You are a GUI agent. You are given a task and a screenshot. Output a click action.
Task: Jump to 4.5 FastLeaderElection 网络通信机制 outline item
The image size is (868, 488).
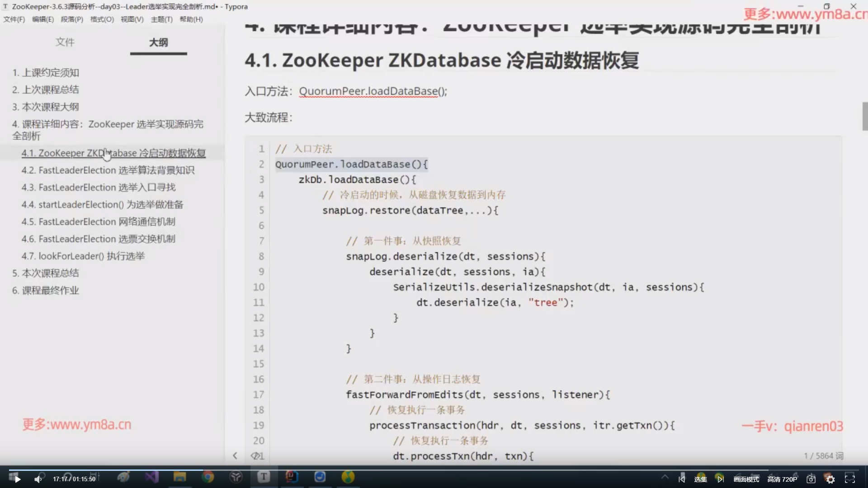(x=98, y=221)
